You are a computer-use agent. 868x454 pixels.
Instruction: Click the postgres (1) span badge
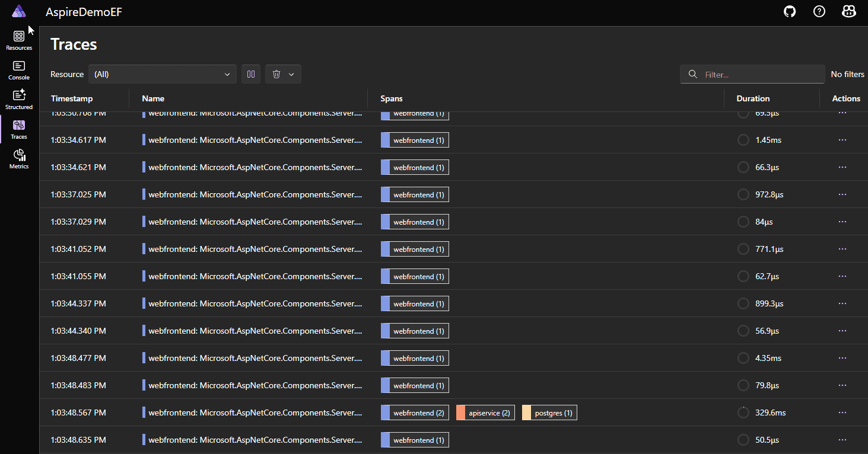(x=549, y=413)
